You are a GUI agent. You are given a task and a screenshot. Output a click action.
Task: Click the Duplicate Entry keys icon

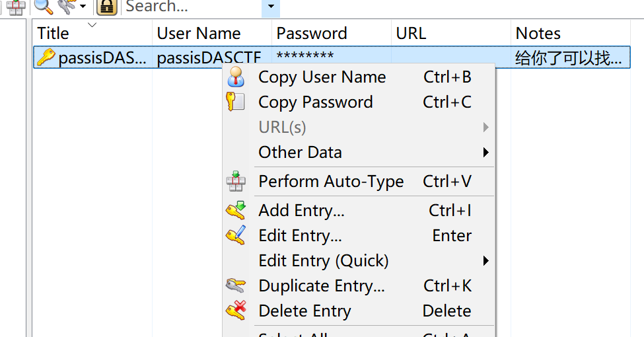pyautogui.click(x=236, y=285)
